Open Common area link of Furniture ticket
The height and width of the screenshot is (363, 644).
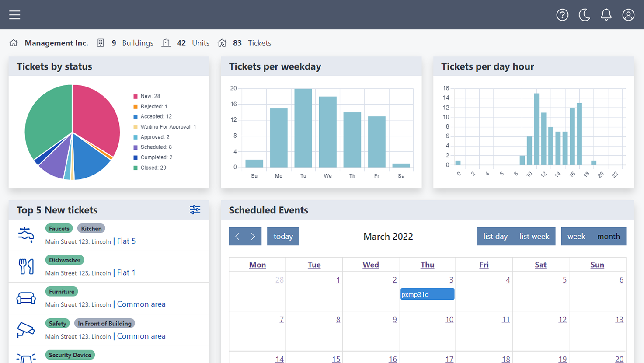click(141, 304)
